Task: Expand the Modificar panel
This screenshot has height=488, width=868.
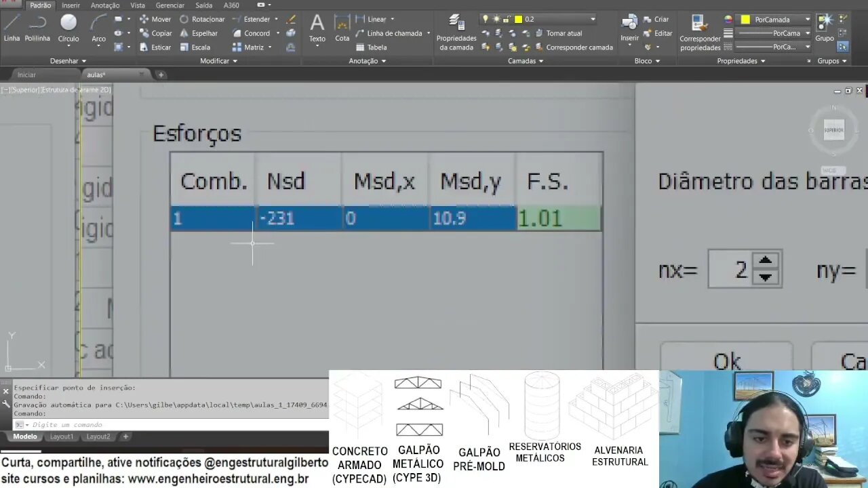Action: (x=218, y=61)
